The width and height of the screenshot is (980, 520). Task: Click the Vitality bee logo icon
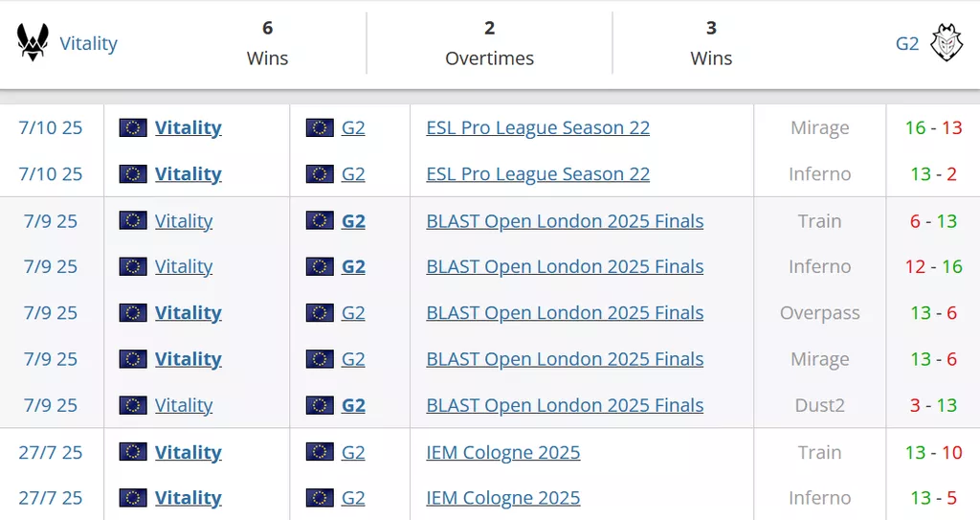coord(33,43)
